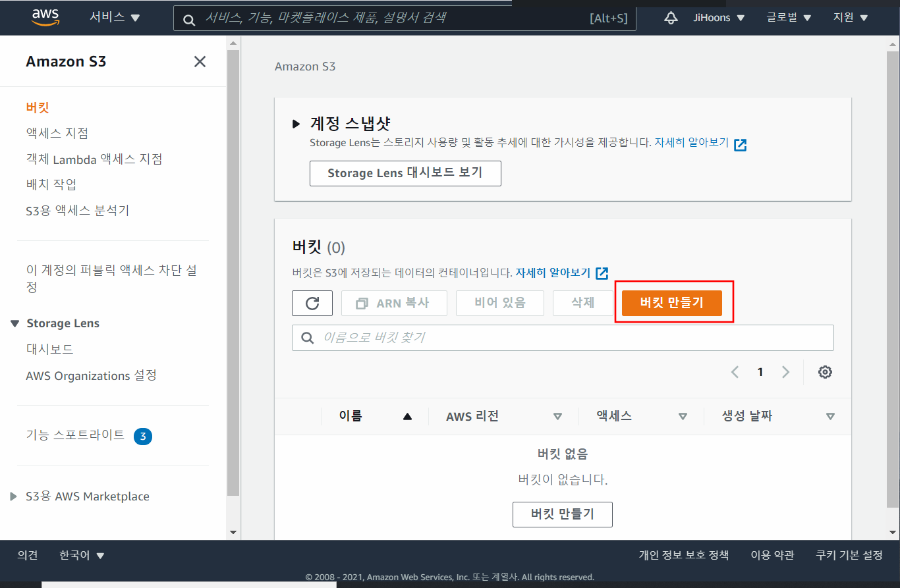Go to previous page with left chevron
The height and width of the screenshot is (588, 900).
pos(735,372)
